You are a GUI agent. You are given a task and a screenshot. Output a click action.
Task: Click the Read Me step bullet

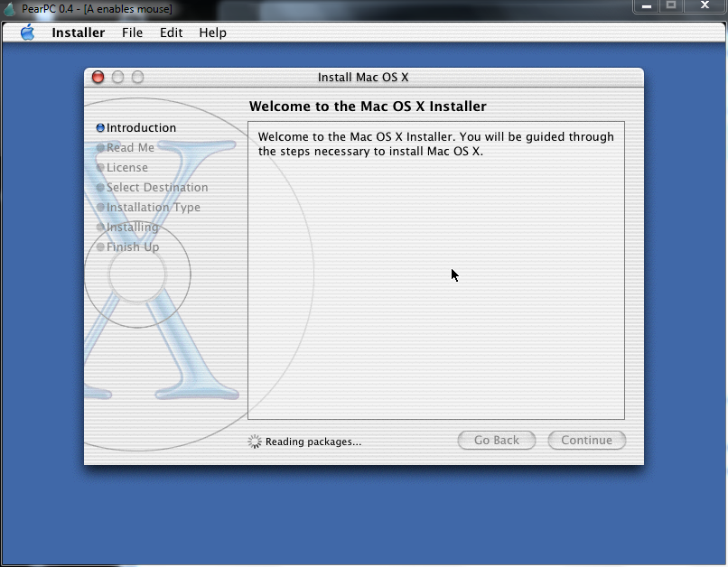pos(100,148)
